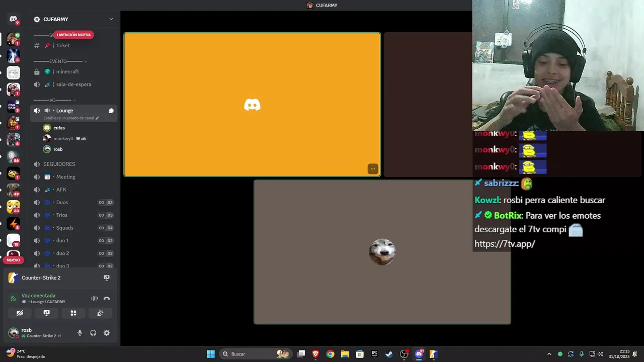Open Discord direct messages home icon

click(13, 19)
